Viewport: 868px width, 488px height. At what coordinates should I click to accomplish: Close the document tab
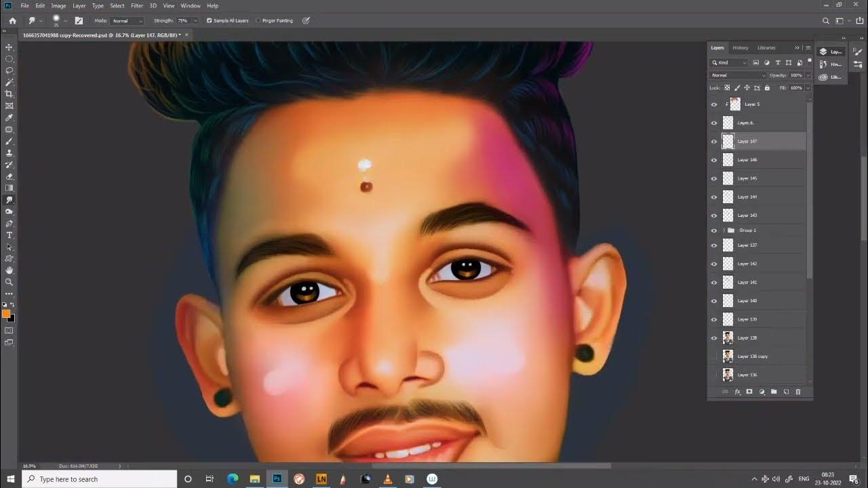click(x=186, y=35)
